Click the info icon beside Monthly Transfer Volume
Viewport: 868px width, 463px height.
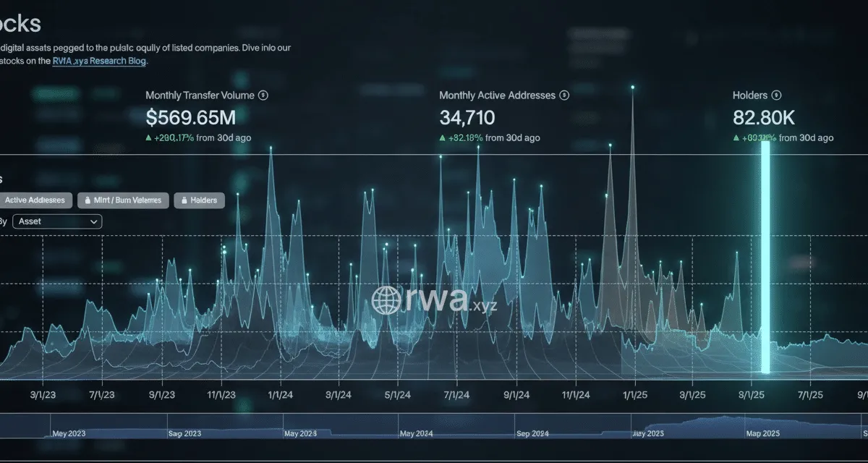263,95
